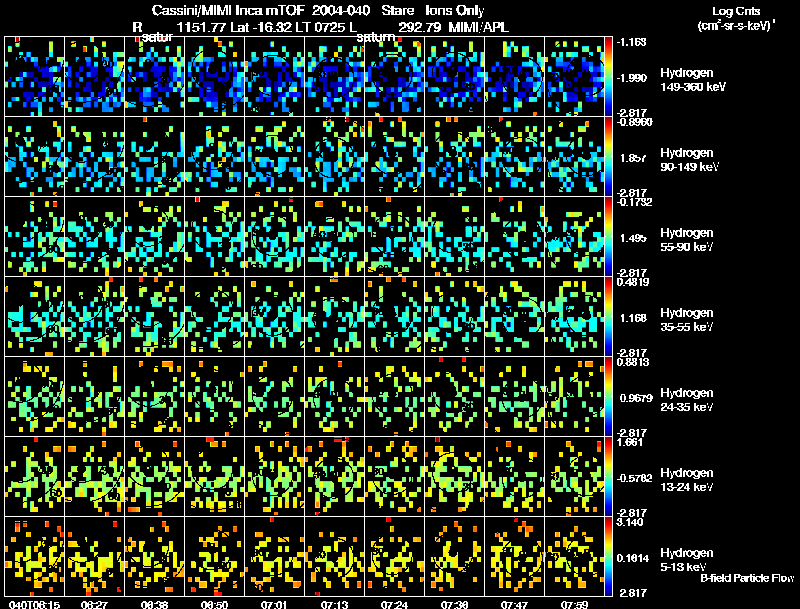The image size is (800, 609).
Task: Select the 5-13 keV panel at 07:47
Action: [x=514, y=556]
